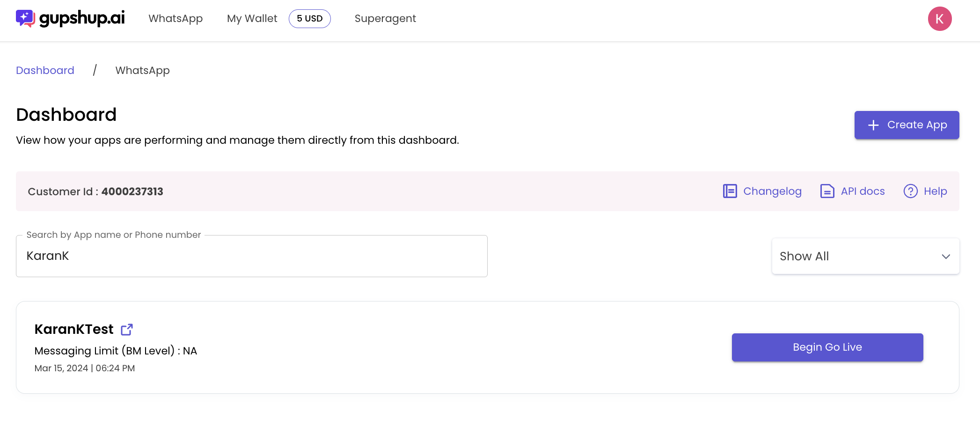Open the K user avatar menu
This screenshot has height=427, width=980.
point(940,19)
